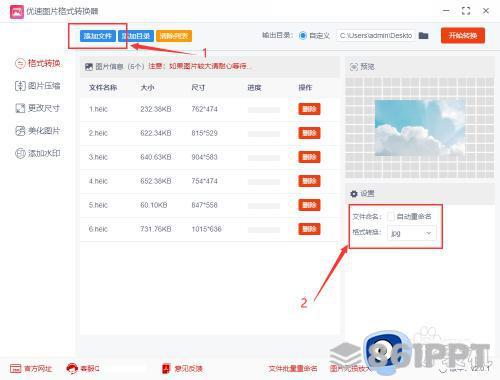
Task: Click the gear icon beside 设置
Action: click(x=354, y=194)
